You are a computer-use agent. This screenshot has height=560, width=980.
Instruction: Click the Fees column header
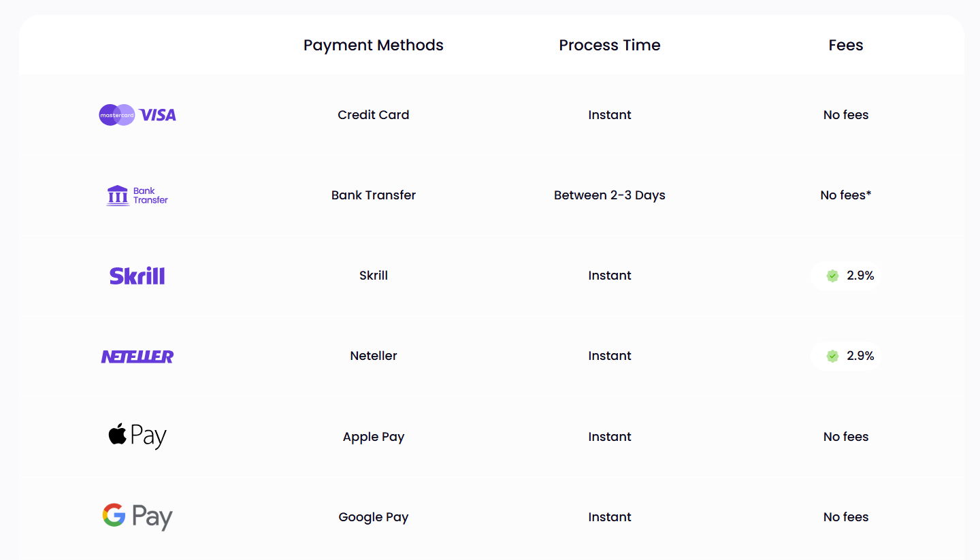[845, 46]
